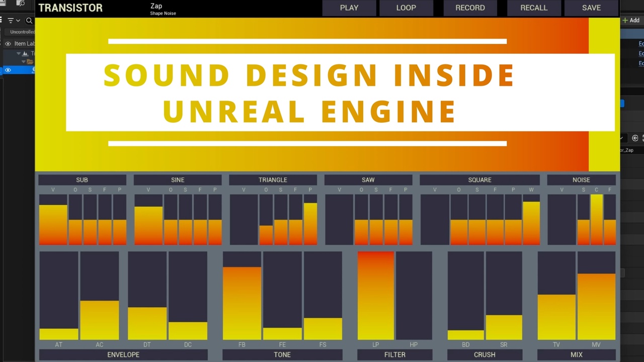
Task: Click the Zap preset name
Action: 156,6
